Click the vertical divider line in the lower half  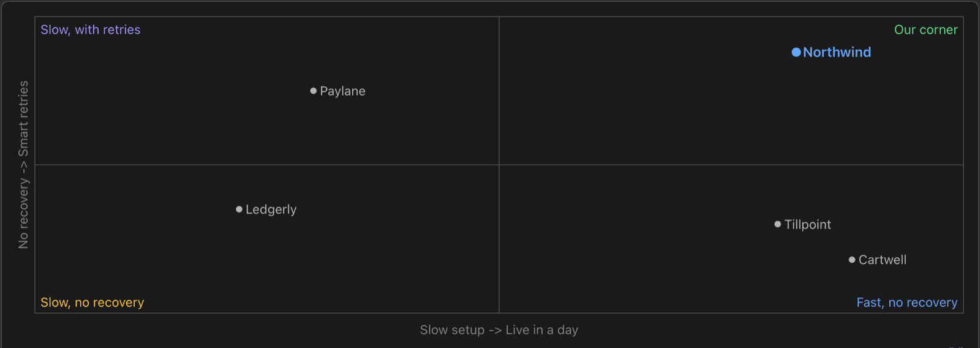[x=499, y=239]
